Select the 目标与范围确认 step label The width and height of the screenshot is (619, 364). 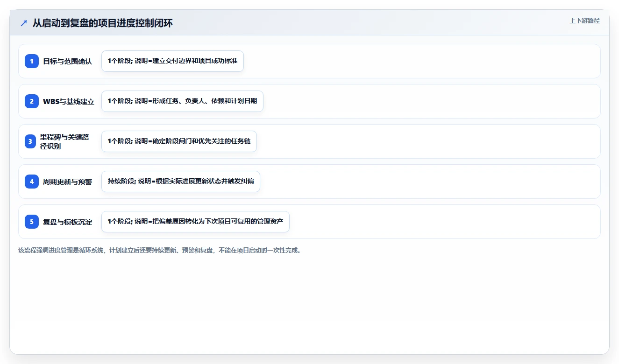coord(68,61)
